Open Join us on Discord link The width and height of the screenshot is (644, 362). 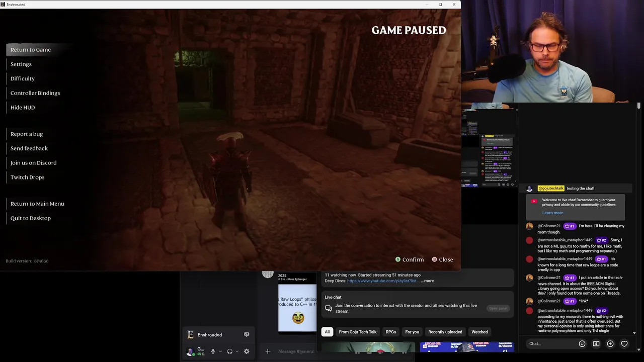click(34, 163)
